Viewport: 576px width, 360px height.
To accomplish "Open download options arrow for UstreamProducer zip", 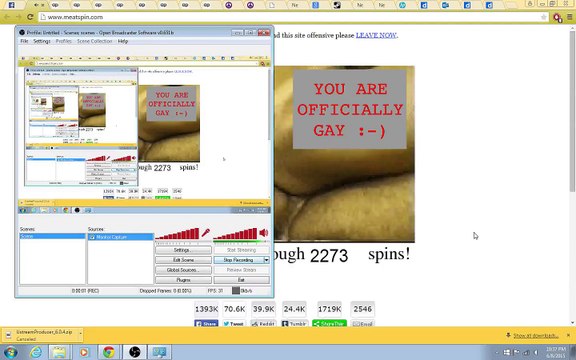I will (x=80, y=335).
